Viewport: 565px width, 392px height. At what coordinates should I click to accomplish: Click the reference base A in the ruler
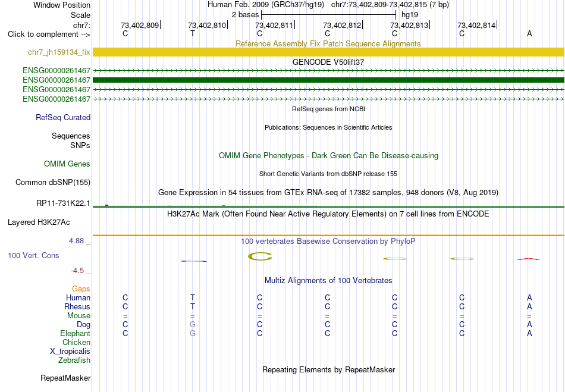pos(529,34)
